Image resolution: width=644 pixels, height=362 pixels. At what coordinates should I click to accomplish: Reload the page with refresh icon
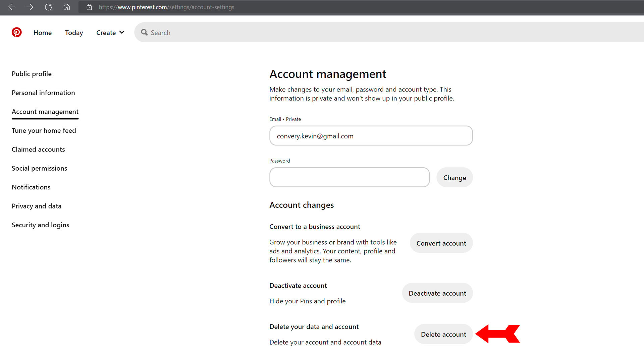point(48,7)
